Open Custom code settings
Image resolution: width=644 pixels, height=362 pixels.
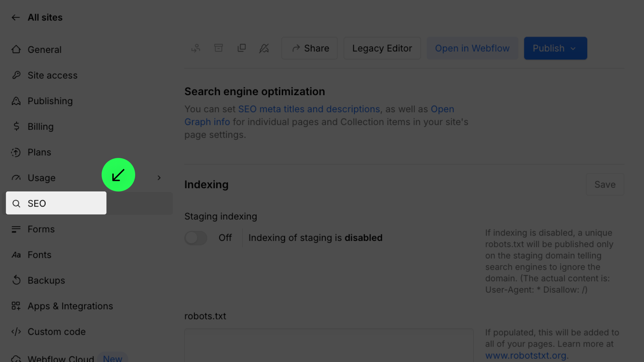click(56, 332)
